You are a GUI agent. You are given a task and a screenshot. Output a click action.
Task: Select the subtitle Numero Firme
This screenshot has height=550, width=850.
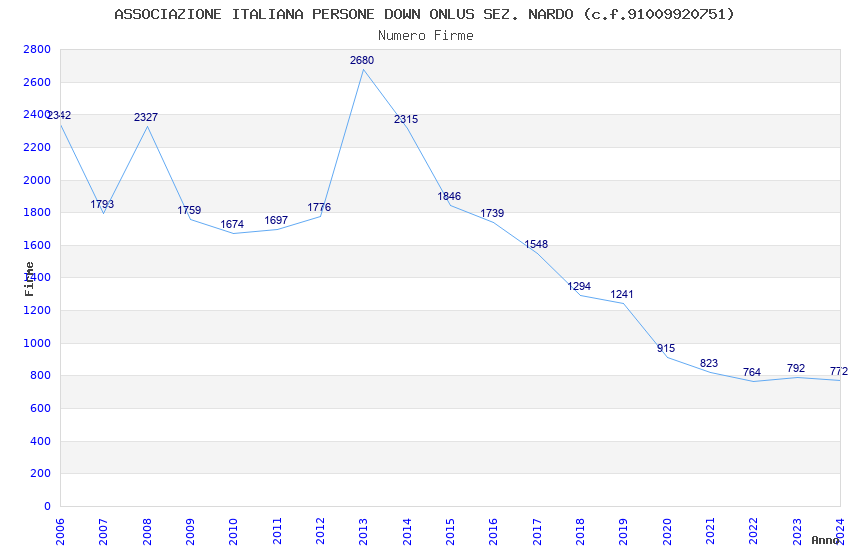pos(426,35)
